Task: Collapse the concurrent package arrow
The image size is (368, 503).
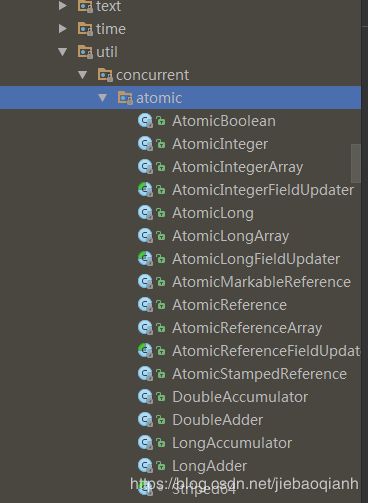Action: [83, 75]
